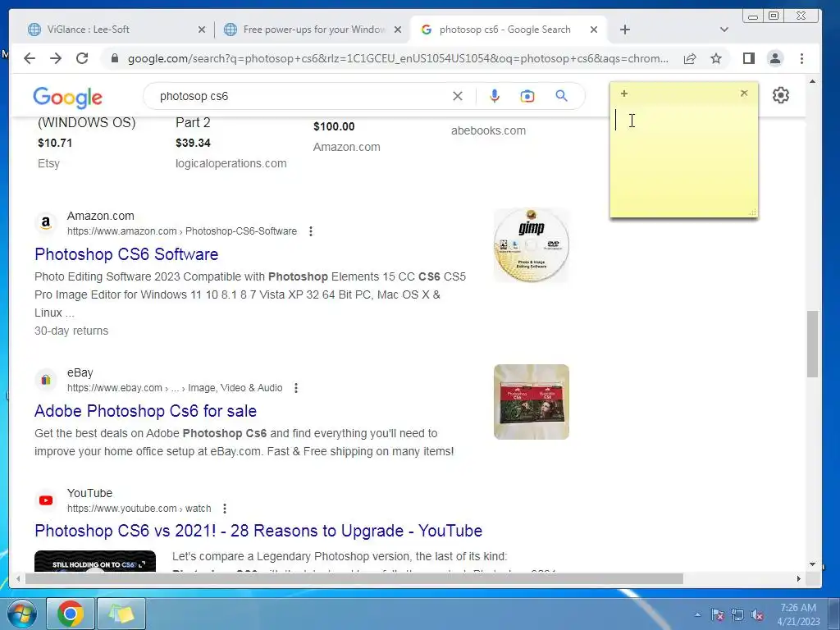840x630 pixels.
Task: Open Photoshop CS6 vs 2021 YouTube link
Action: [x=258, y=531]
